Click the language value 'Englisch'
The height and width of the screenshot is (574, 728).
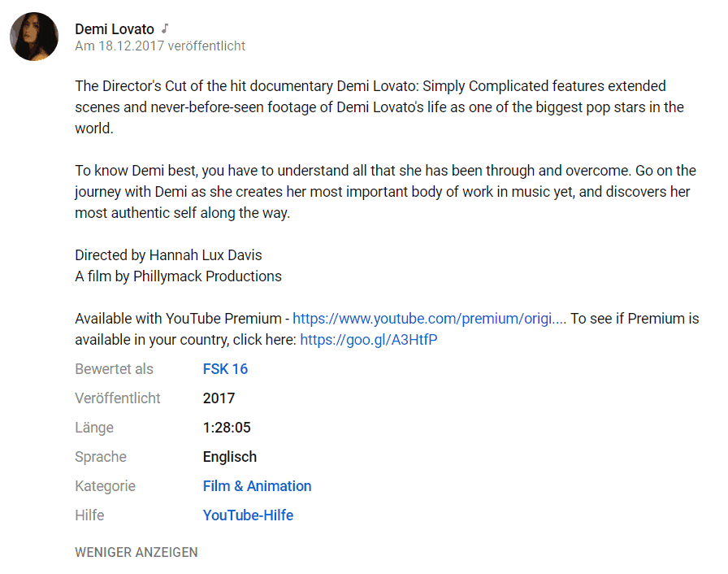[230, 457]
